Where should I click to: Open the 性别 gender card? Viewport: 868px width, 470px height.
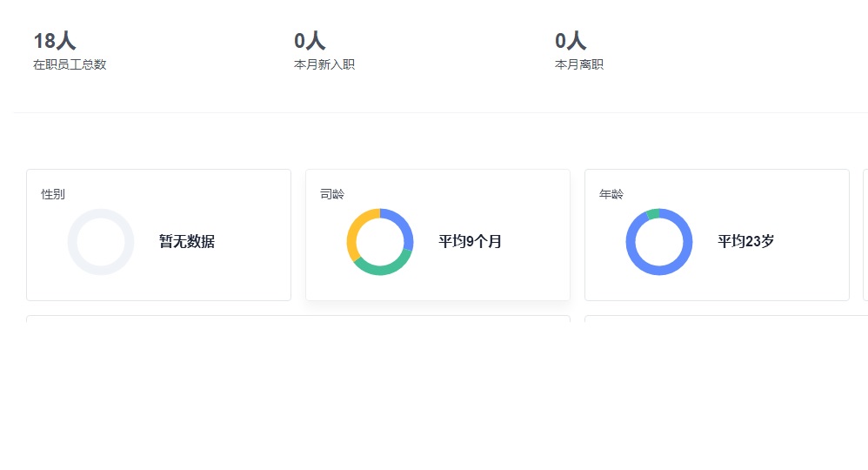[159, 235]
